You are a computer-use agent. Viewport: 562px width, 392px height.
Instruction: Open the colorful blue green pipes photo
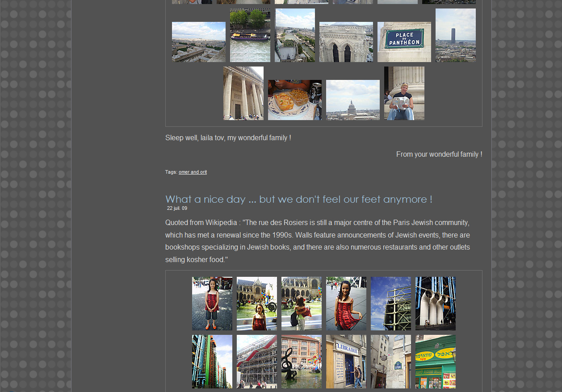tap(212, 362)
